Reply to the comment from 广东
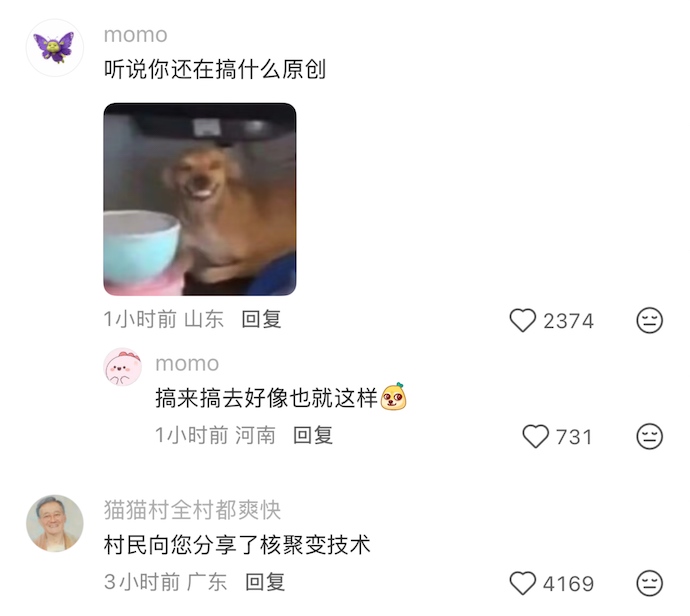 pyautogui.click(x=265, y=583)
